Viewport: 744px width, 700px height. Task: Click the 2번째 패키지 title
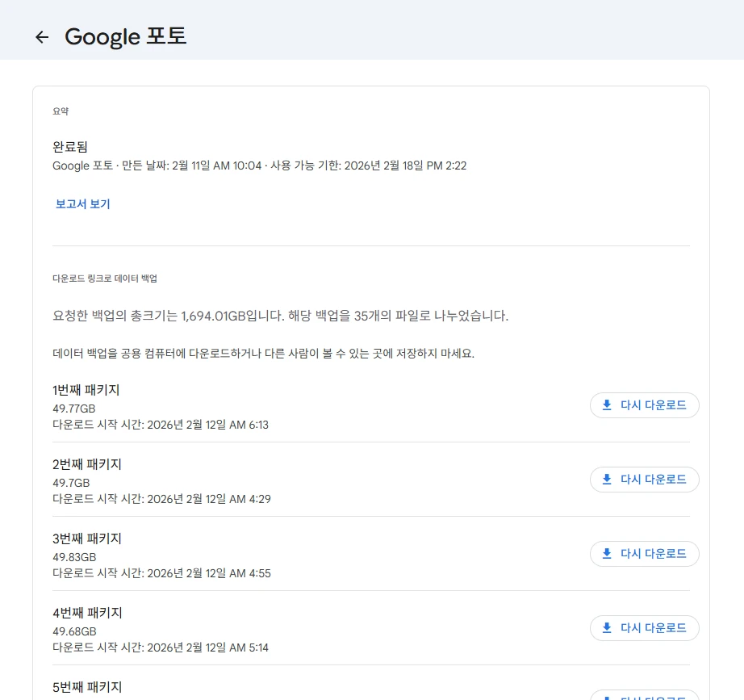coord(86,464)
